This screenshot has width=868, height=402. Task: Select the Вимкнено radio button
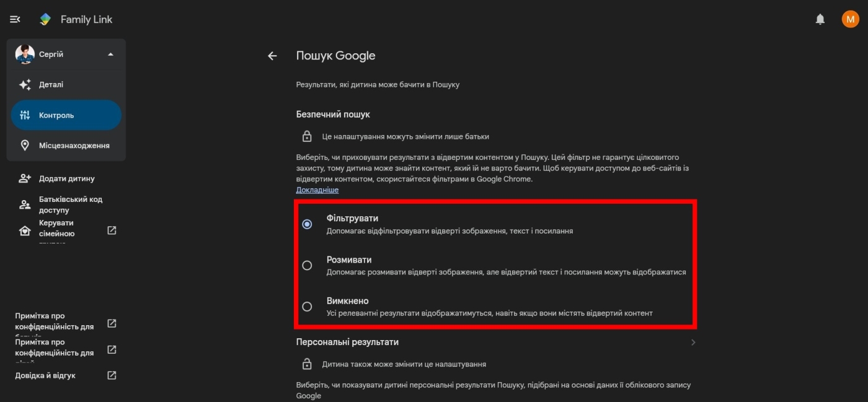tap(307, 307)
